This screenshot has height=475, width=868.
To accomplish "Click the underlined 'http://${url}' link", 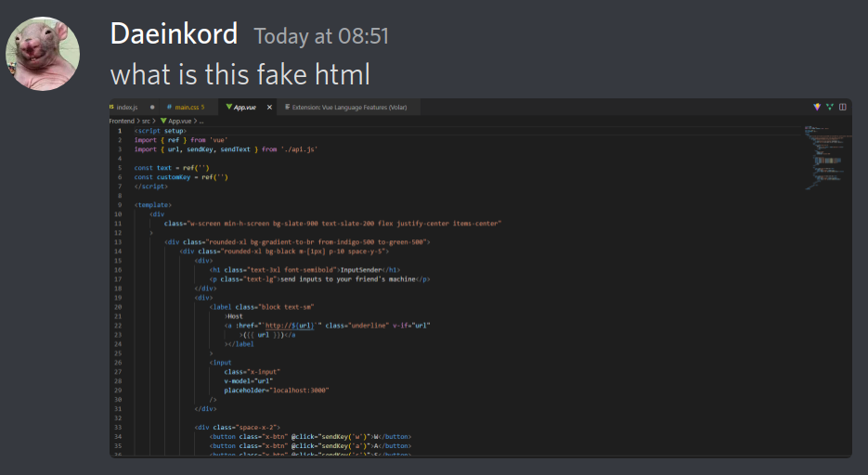I will point(290,326).
